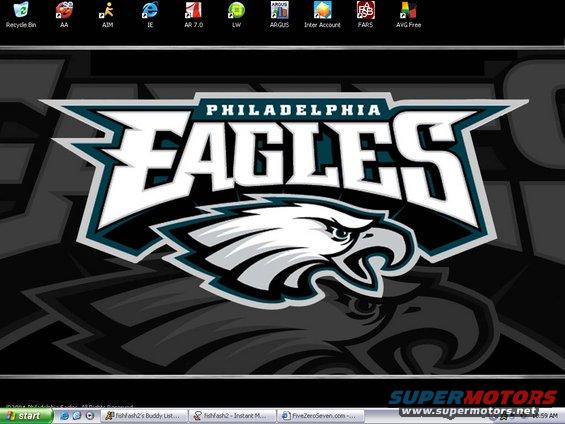Launch the LW desktop shortcut
Viewport: 565px width, 424px height.
coord(236,14)
